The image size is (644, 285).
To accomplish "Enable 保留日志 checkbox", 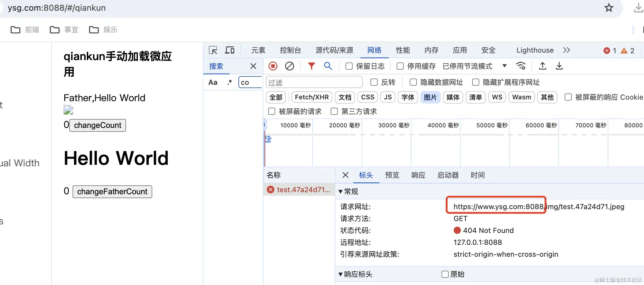I will coord(349,66).
